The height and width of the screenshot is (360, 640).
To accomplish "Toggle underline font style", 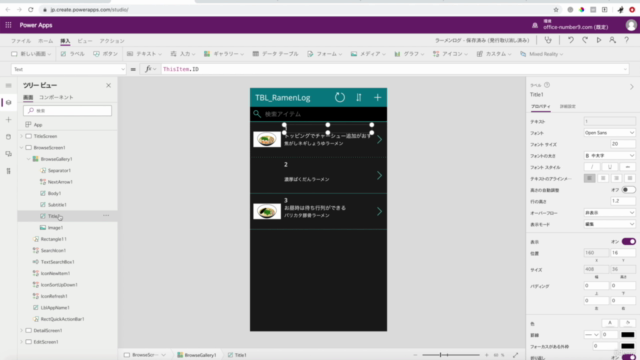I will 610,167.
